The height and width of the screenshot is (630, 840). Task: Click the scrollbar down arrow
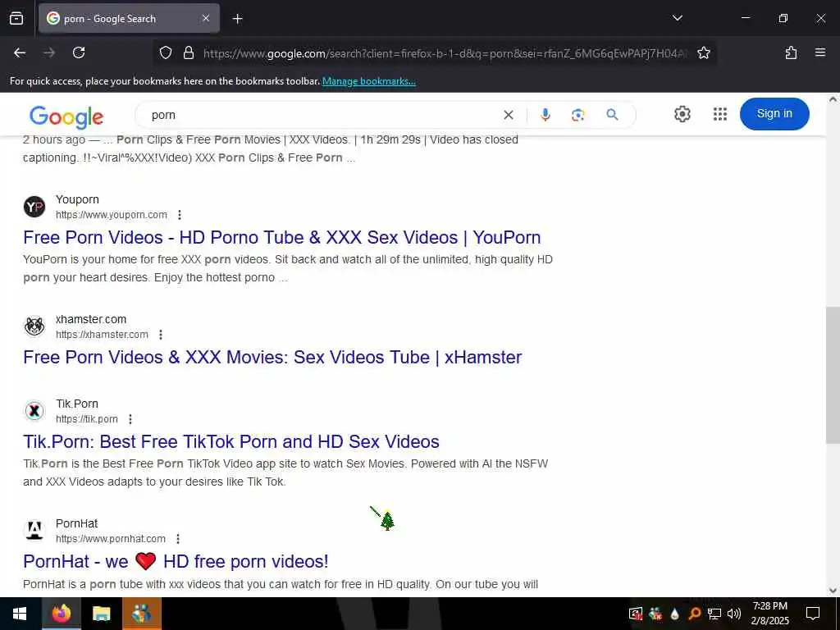pos(833,591)
